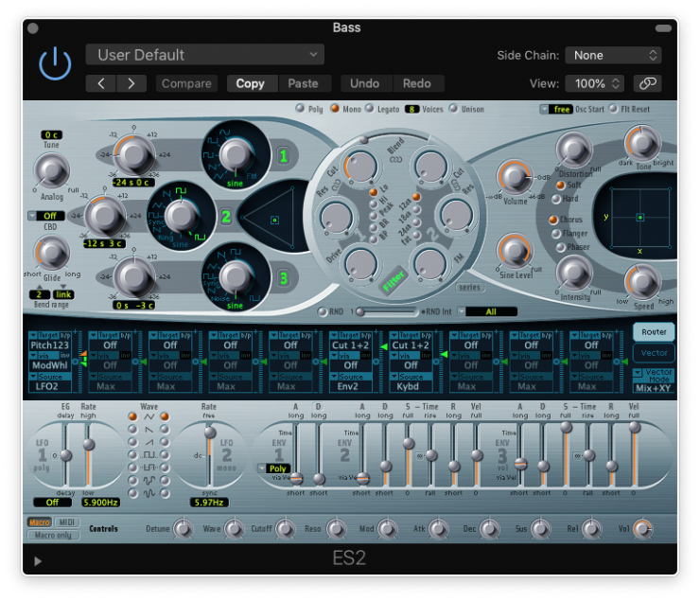700x601 pixels.
Task: Open the View 100% size menu
Action: (594, 83)
